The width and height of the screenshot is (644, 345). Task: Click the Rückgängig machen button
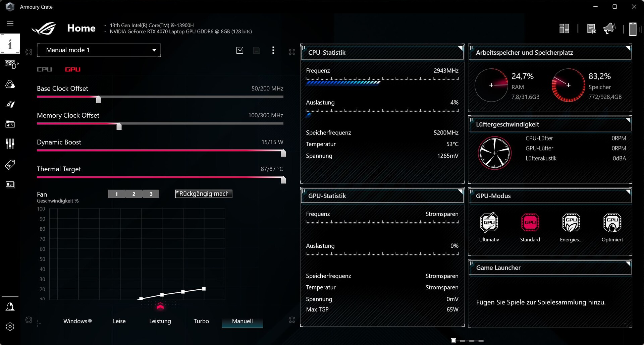[204, 194]
